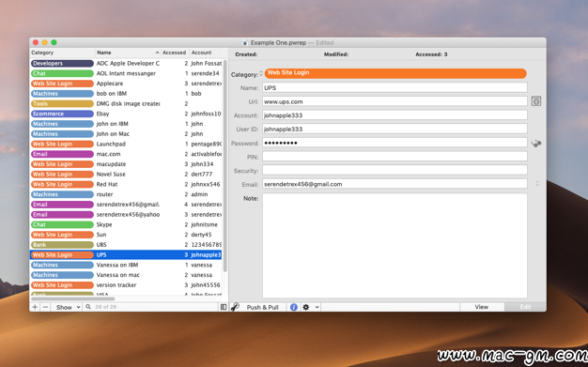Select the Sun entry
Image resolution: width=588 pixels, height=367 pixels.
pyautogui.click(x=126, y=235)
